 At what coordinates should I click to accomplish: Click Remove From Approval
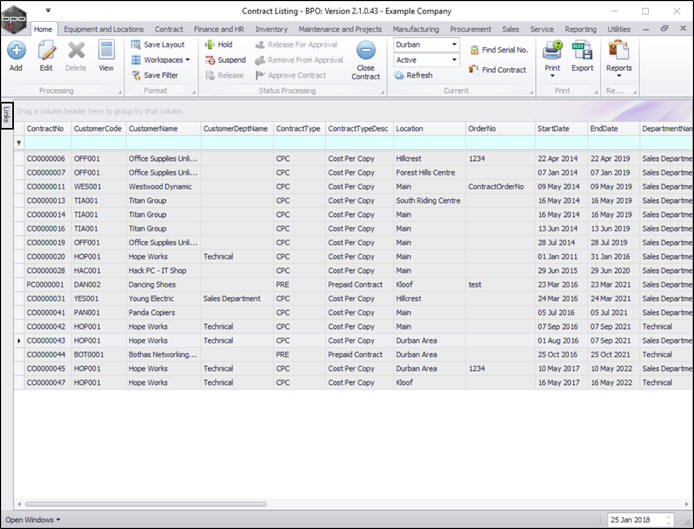[299, 60]
